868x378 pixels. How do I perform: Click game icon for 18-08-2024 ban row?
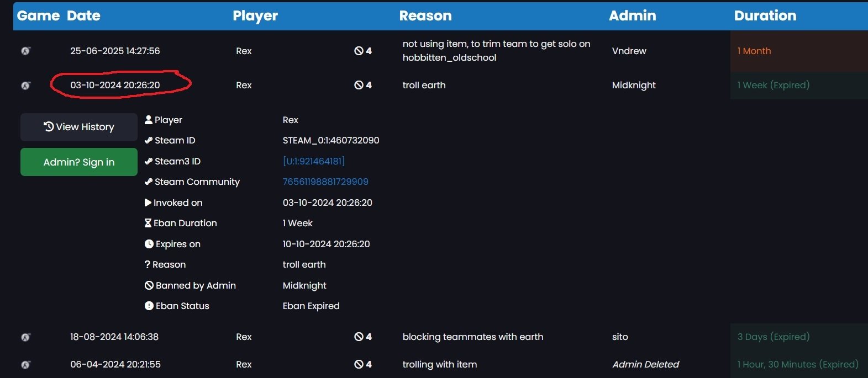click(25, 337)
